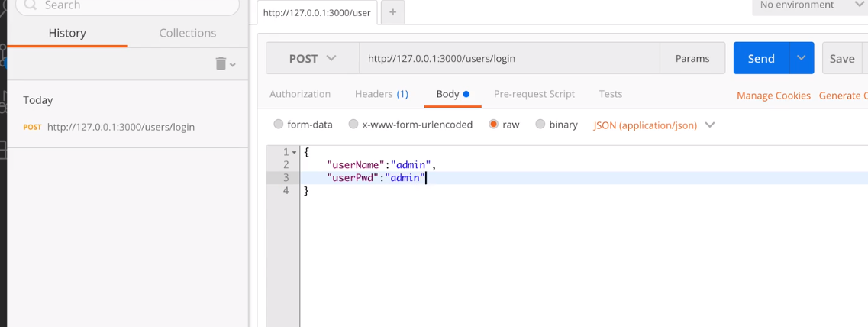This screenshot has height=327, width=868.
Task: Click the Today history group label
Action: [38, 100]
